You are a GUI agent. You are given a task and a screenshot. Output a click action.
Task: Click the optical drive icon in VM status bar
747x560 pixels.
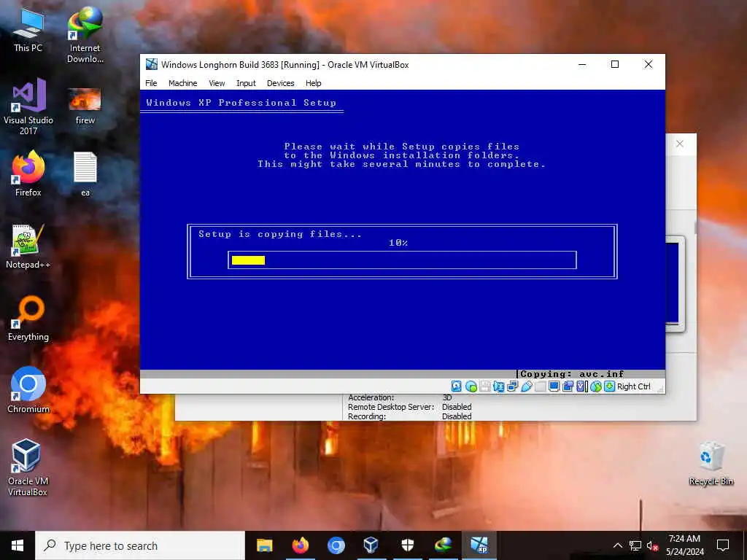(x=471, y=386)
